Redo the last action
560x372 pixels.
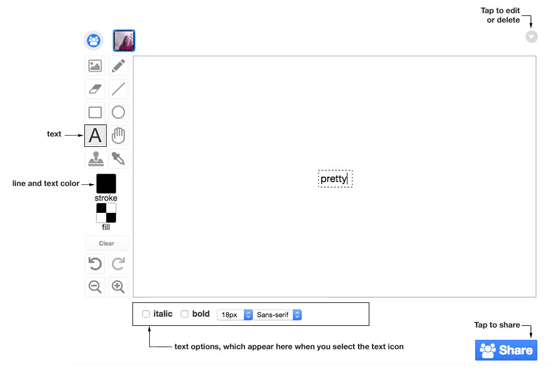pyautogui.click(x=118, y=264)
